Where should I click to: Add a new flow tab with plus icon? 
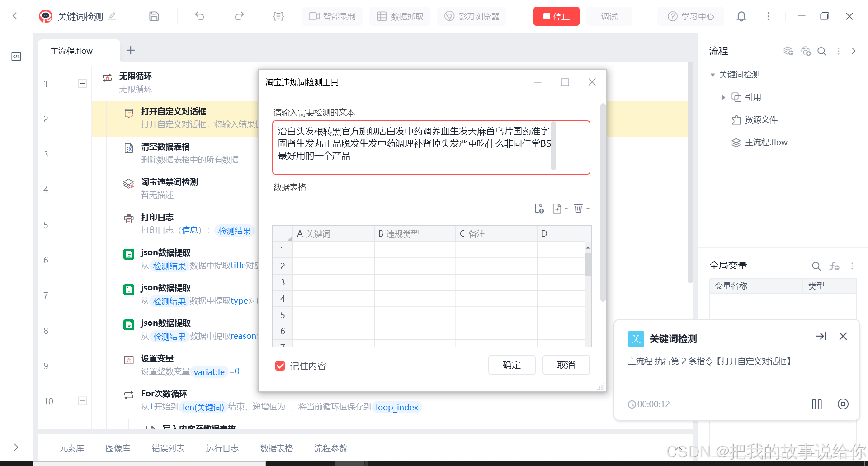131,50
